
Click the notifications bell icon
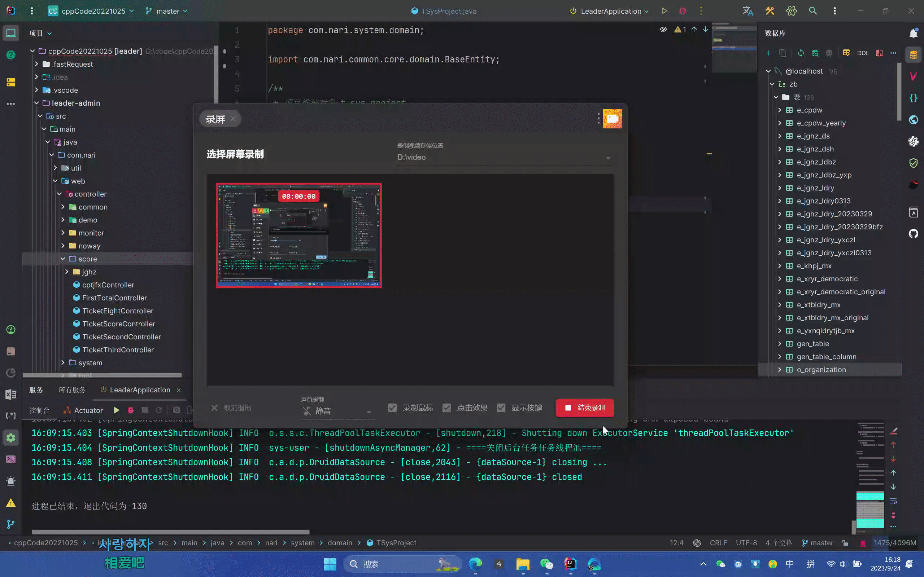(913, 33)
